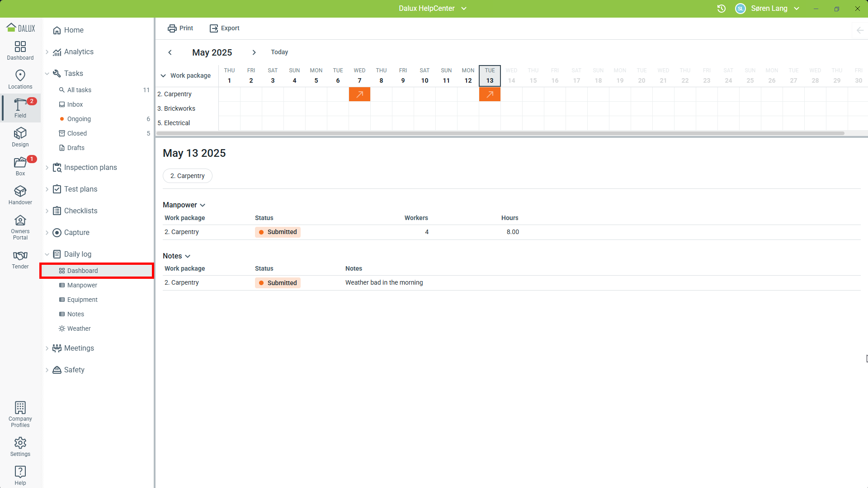Screen dimensions: 868x488
Task: Click the Today button
Action: pyautogui.click(x=279, y=52)
